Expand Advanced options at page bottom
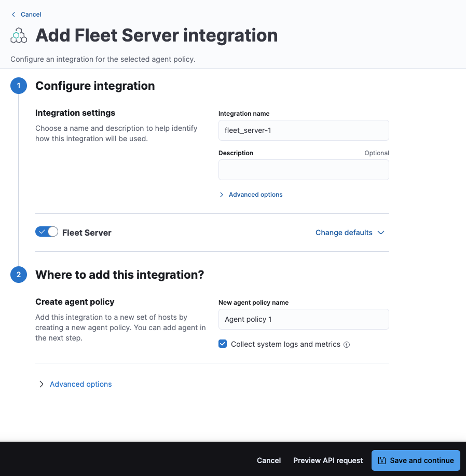Viewport: 466px width, 476px height. click(x=80, y=384)
